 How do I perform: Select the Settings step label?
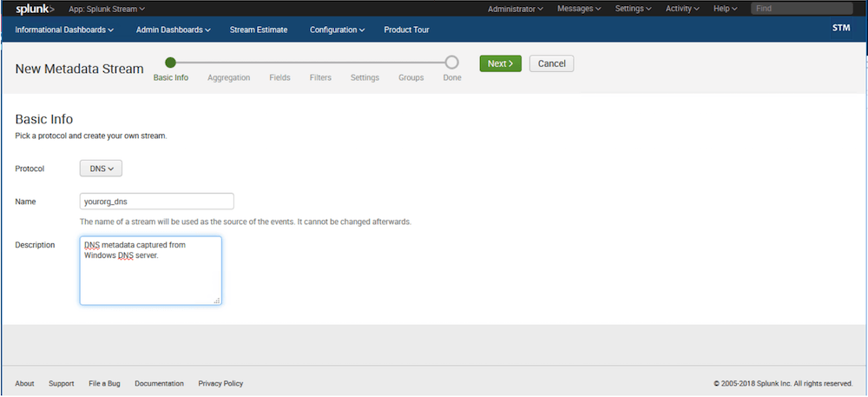365,78
